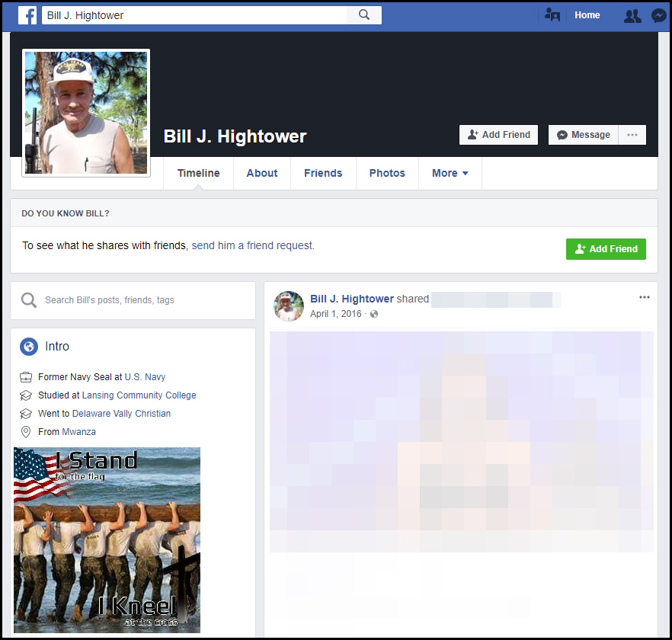Image resolution: width=672 pixels, height=640 pixels.
Task: Open the large profile picture
Action: [x=86, y=113]
